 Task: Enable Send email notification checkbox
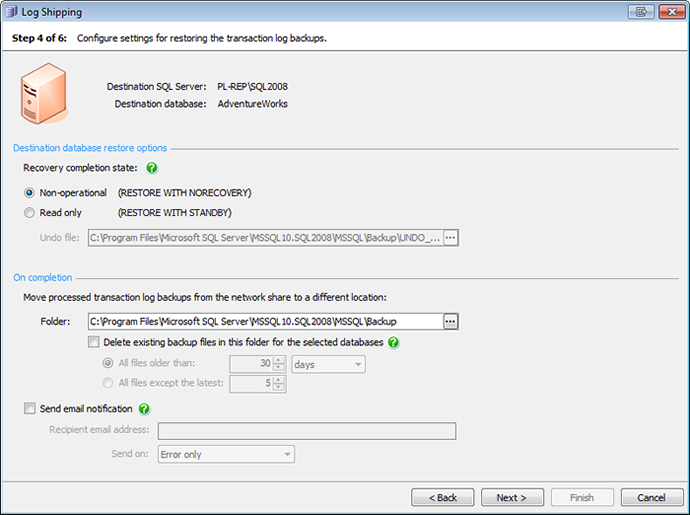(28, 409)
